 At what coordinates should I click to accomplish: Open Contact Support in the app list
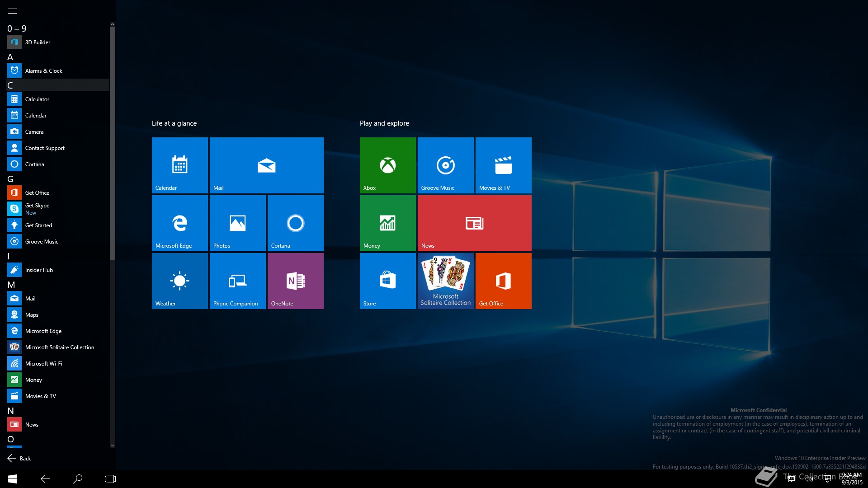point(58,148)
